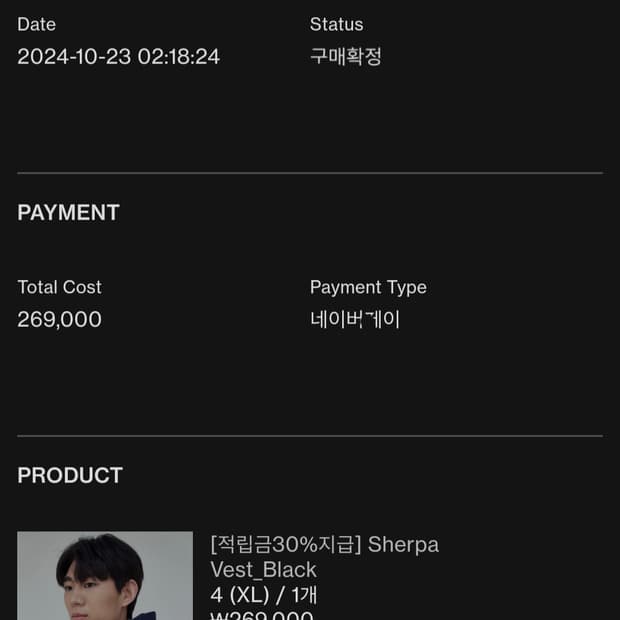Click the 적립금30%지급 promotion tag
620x620 pixels.
tap(284, 545)
